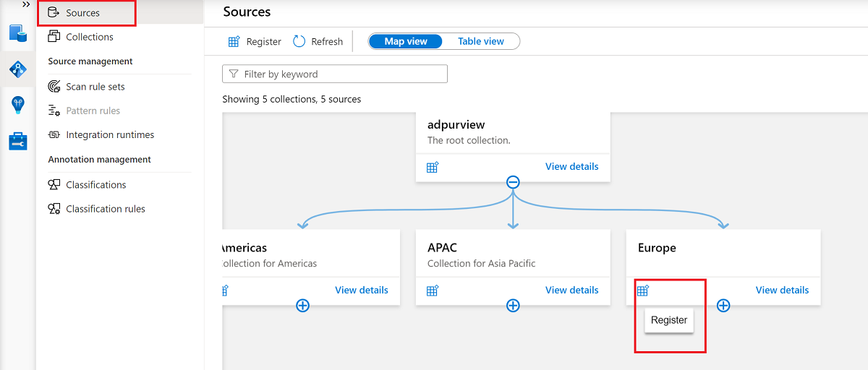The height and width of the screenshot is (370, 868).
Task: Collapse the adpurview root collection node
Action: point(513,182)
